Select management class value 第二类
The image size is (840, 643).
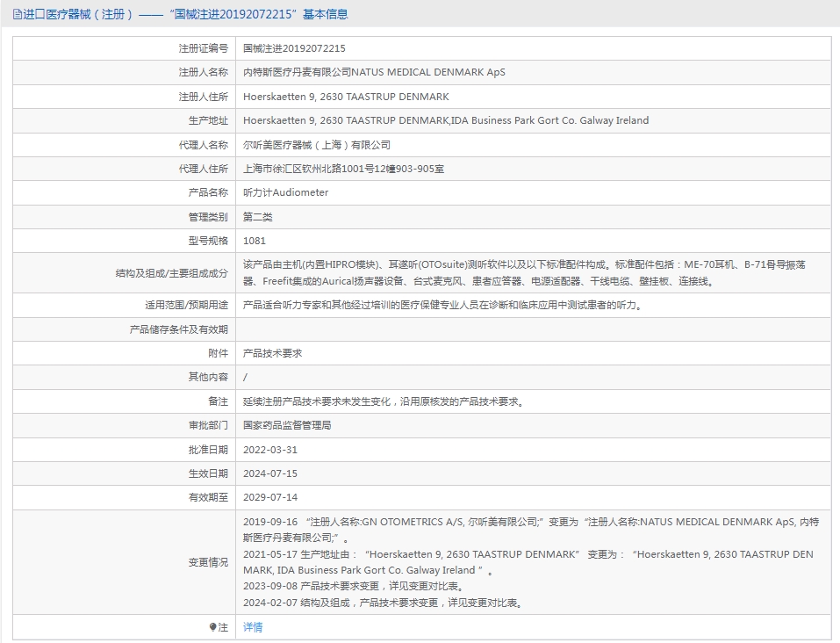(258, 217)
